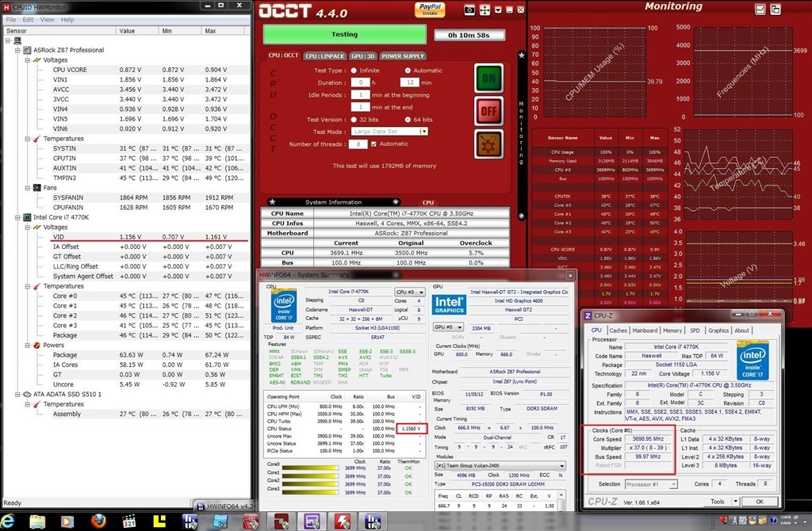Open the Processor #1 selection dropdown

[x=651, y=484]
